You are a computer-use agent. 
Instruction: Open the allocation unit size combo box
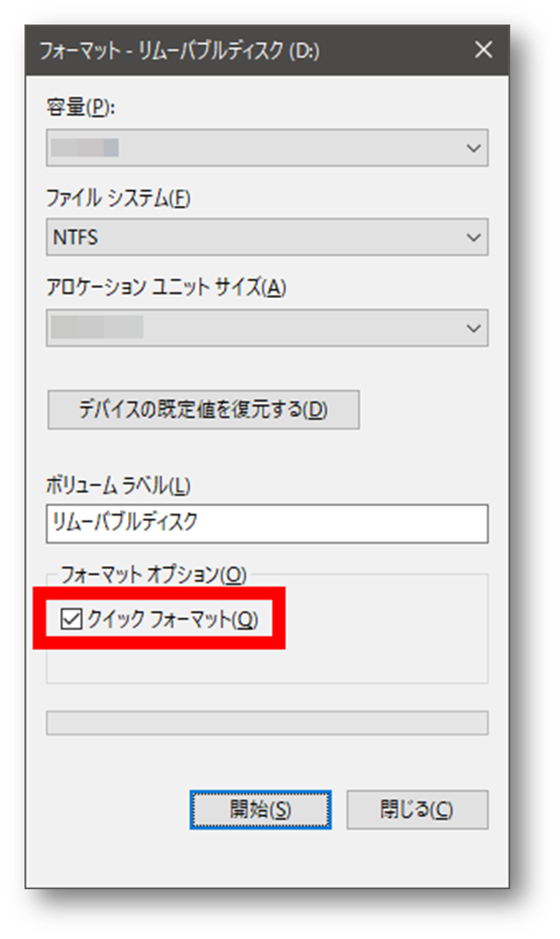[x=253, y=328]
